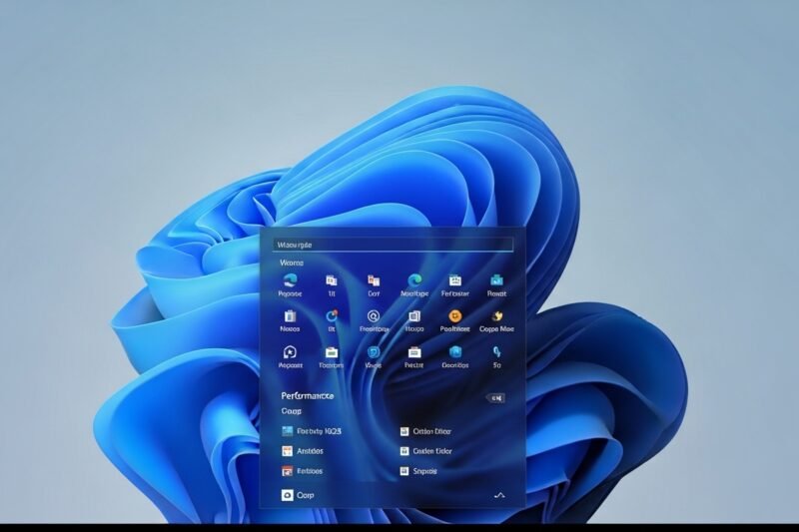Launch the Edge icon labeled "Nooitage"
This screenshot has width=799, height=532.
[414, 285]
